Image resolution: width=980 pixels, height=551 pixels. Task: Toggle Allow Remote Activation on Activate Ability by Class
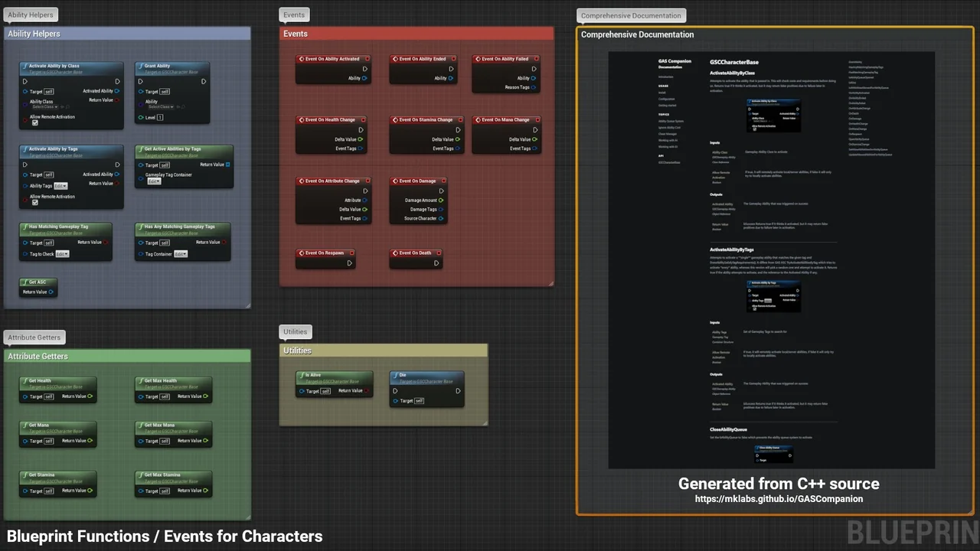(x=35, y=123)
